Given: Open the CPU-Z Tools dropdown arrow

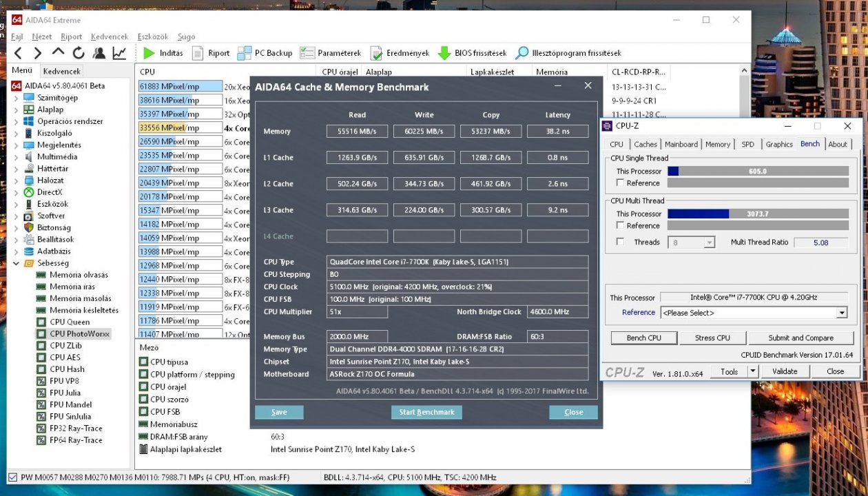Looking at the screenshot, I should 753,371.
